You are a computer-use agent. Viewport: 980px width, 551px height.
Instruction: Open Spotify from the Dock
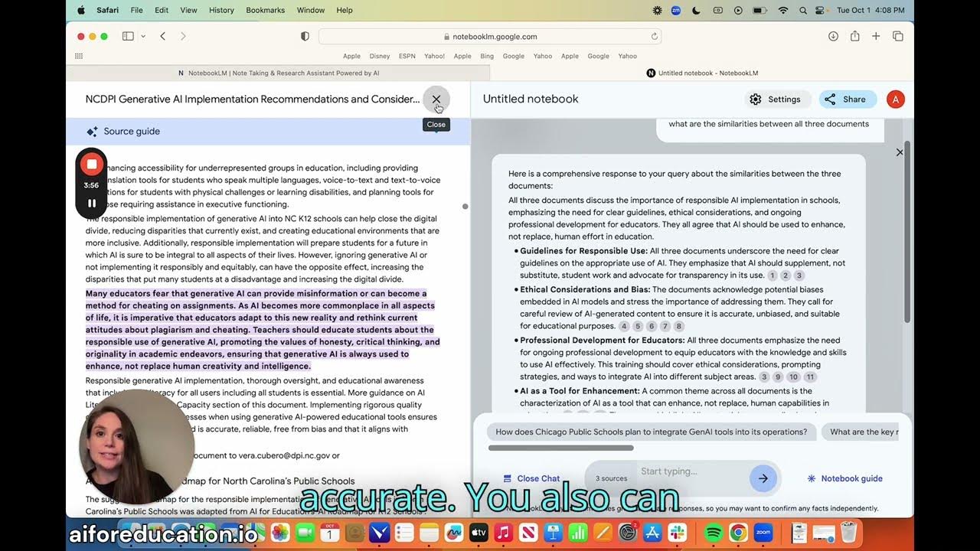pos(712,533)
